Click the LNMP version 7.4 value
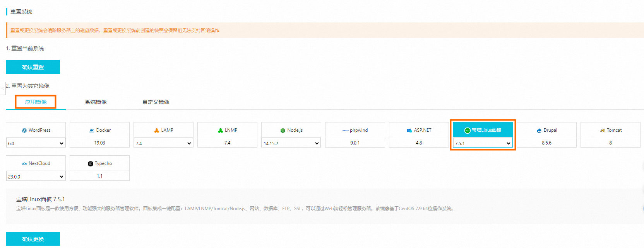This screenshot has height=248, width=644. click(227, 143)
